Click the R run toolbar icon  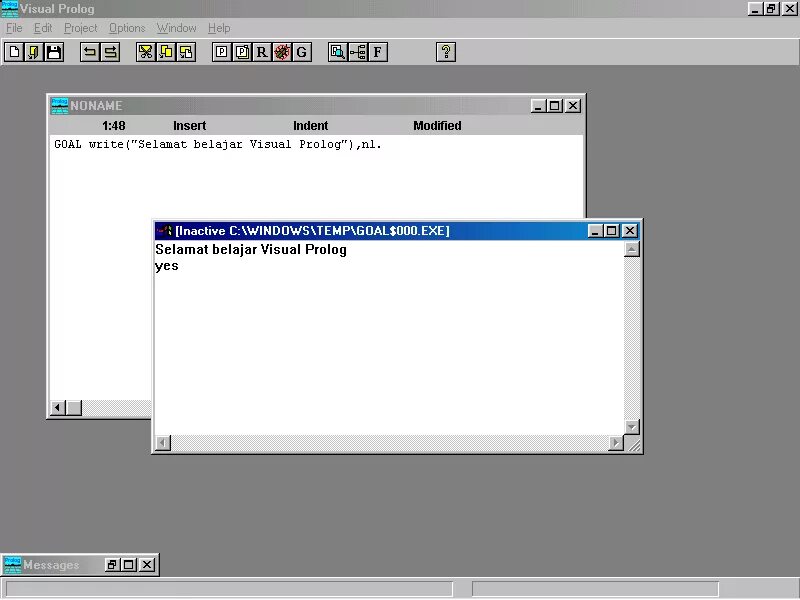[262, 52]
